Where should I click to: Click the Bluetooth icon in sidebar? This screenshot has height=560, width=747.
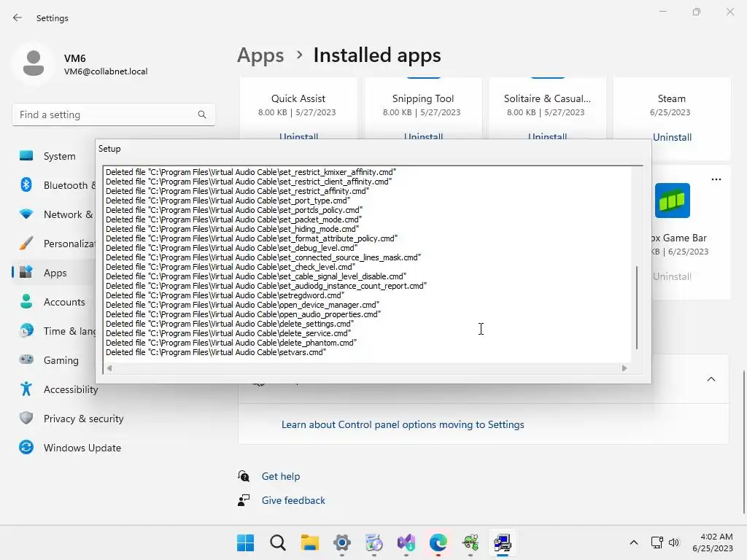tap(26, 184)
